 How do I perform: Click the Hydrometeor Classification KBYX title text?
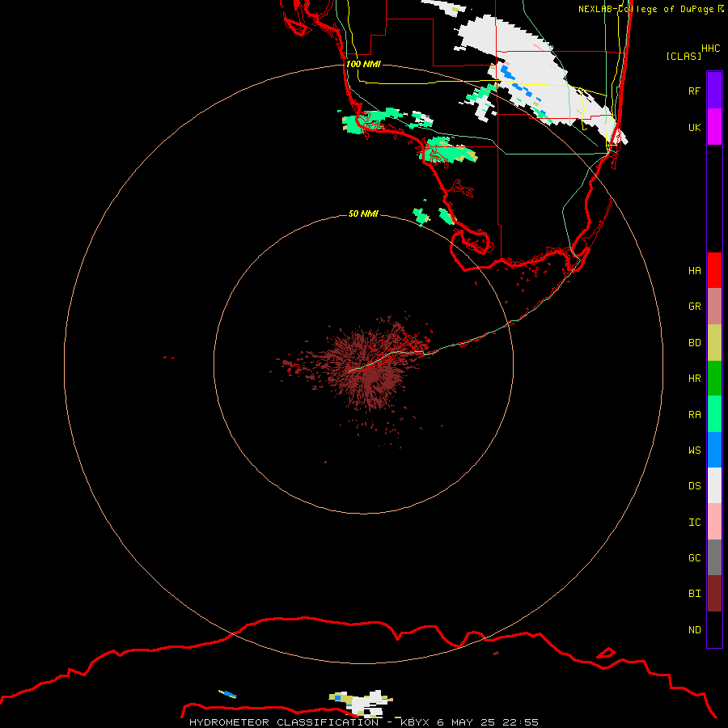(363, 722)
